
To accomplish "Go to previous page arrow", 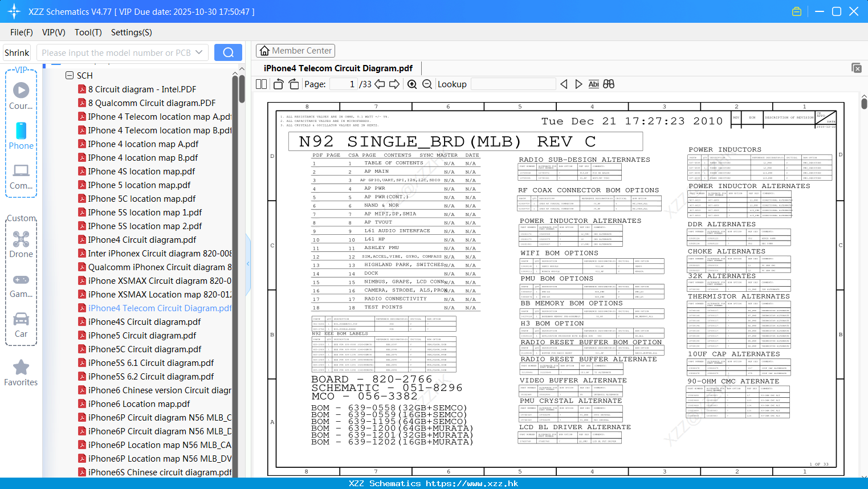I will (x=380, y=84).
